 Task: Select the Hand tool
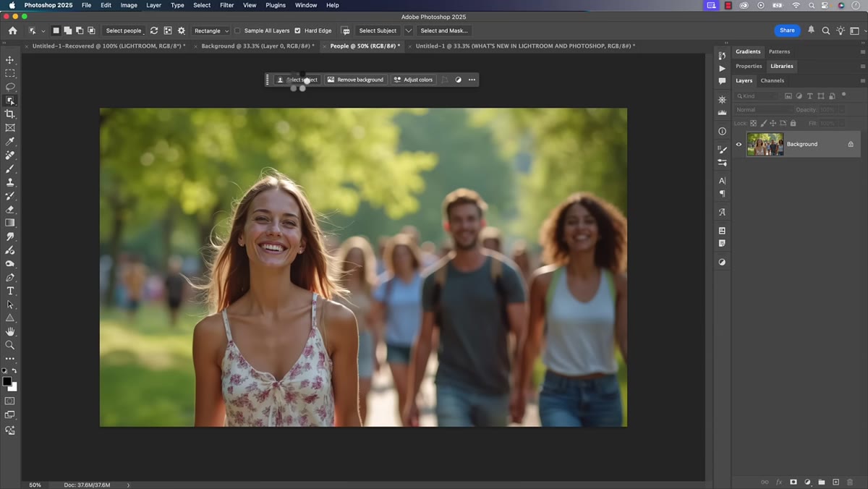(10, 331)
